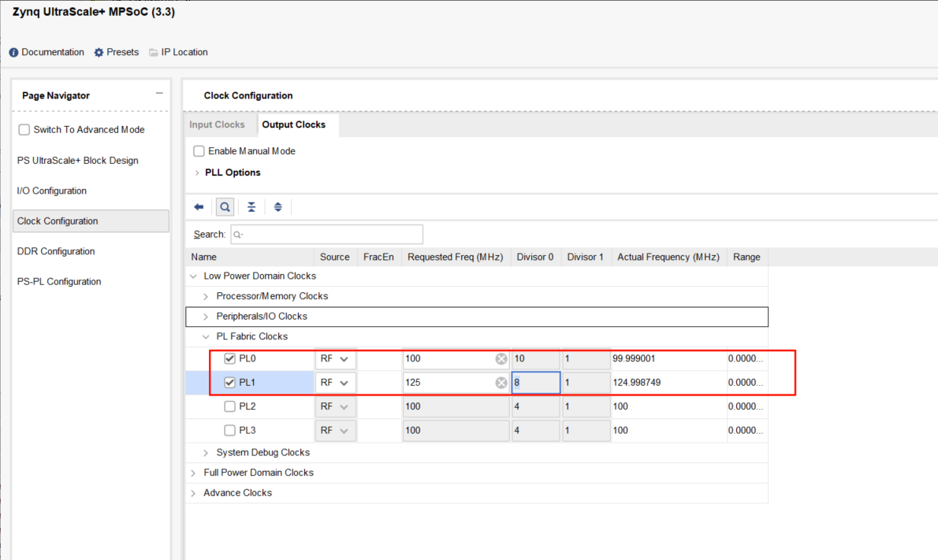This screenshot has width=938, height=560.
Task: Switch to Input Clocks tab
Action: (x=217, y=124)
